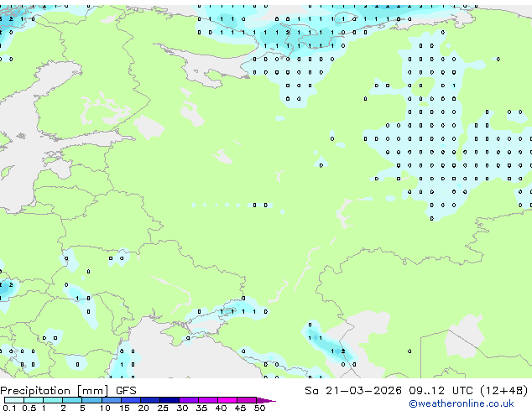Click the '0.1' legend label

pos(10,408)
